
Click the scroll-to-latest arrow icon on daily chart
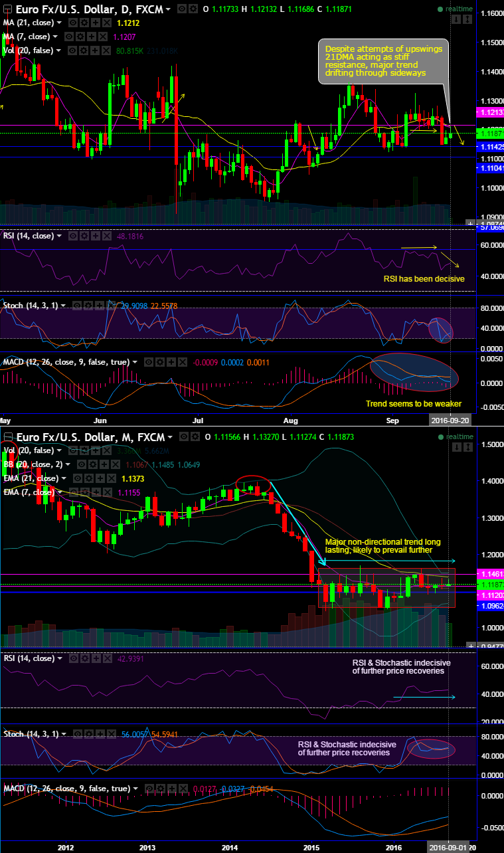click(x=455, y=19)
